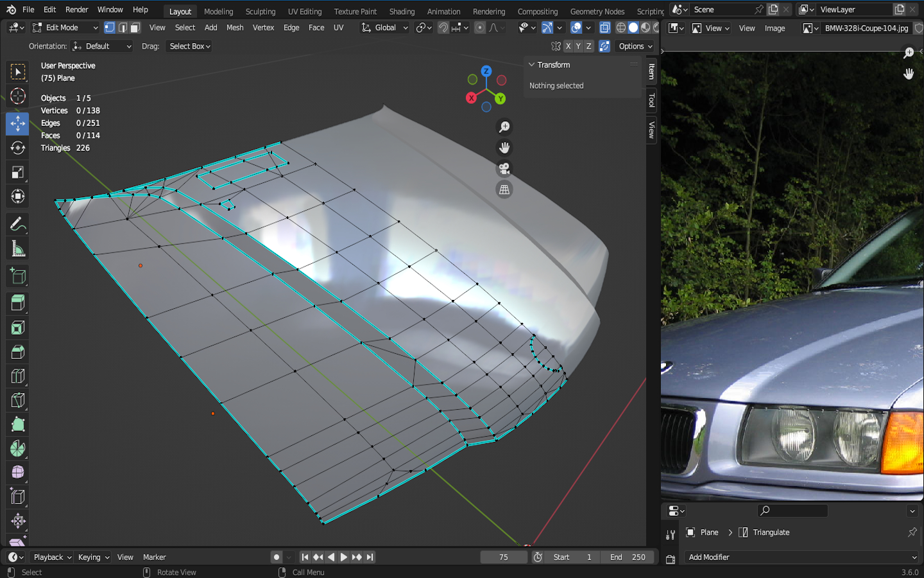Switch to the Sculpting workspace tab

pos(260,12)
